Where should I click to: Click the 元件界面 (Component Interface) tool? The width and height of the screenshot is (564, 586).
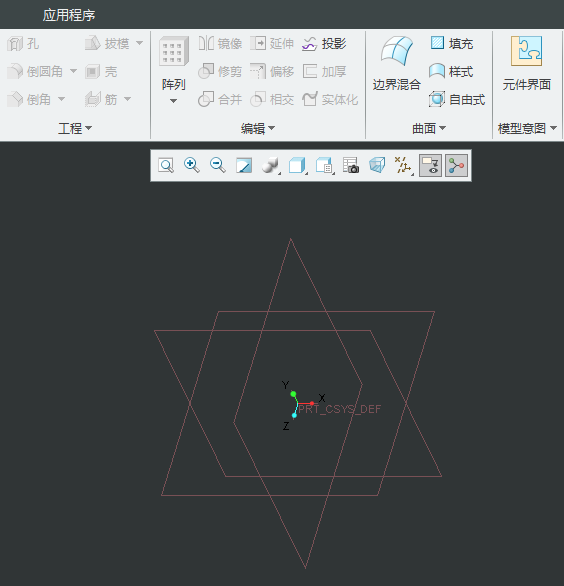click(527, 64)
